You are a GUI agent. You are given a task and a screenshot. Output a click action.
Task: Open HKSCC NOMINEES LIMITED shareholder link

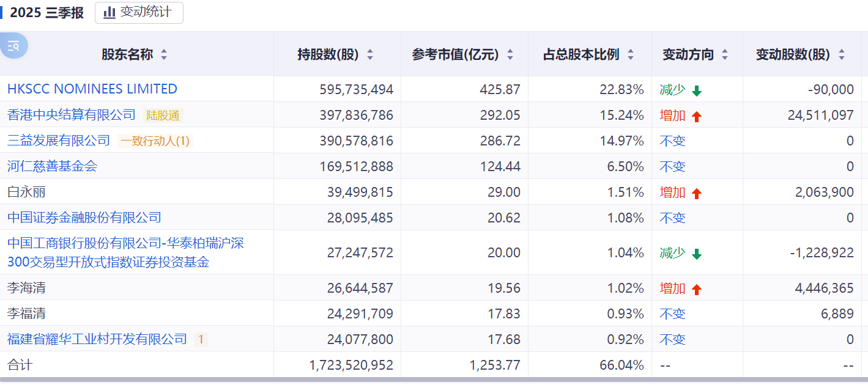point(92,89)
